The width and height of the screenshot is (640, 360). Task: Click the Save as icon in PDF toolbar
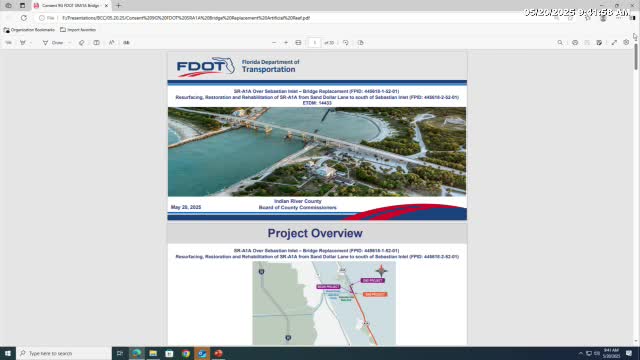click(x=599, y=42)
